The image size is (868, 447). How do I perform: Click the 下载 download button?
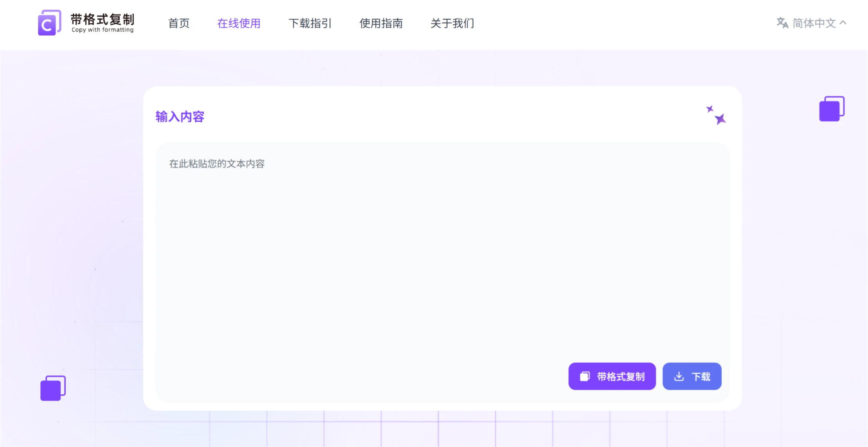[692, 376]
